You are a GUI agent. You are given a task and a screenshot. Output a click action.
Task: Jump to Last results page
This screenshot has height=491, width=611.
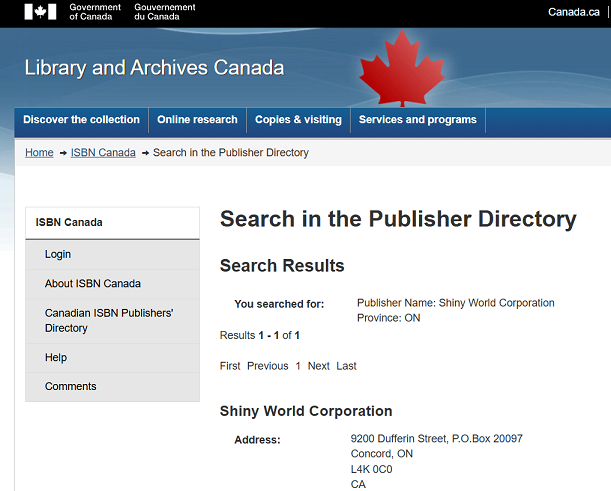pyautogui.click(x=346, y=366)
